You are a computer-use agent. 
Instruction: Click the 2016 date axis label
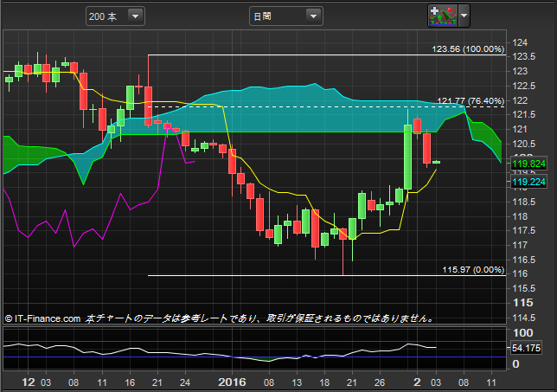pyautogui.click(x=232, y=382)
